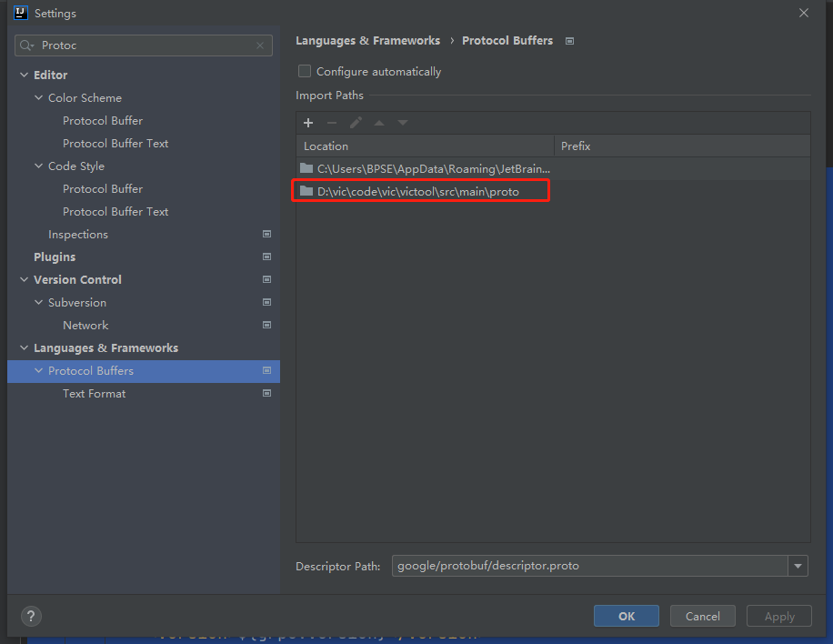Click the Languages & Frameworks breadcrumb

367,41
